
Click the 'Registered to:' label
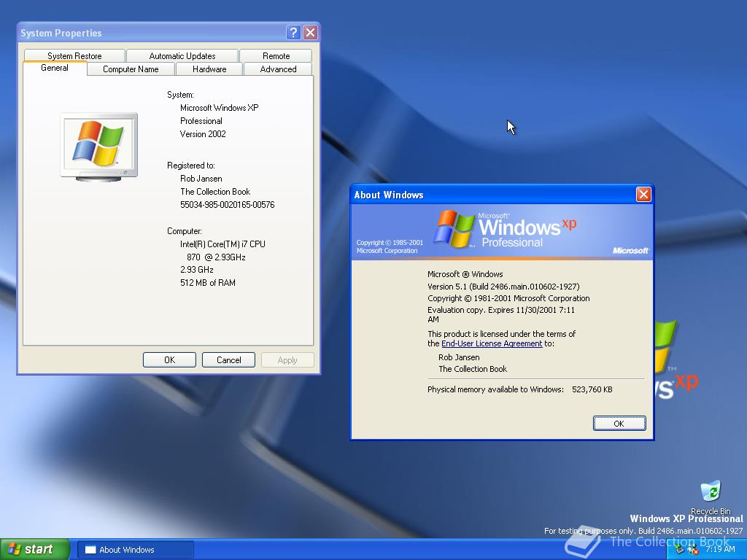(190, 166)
